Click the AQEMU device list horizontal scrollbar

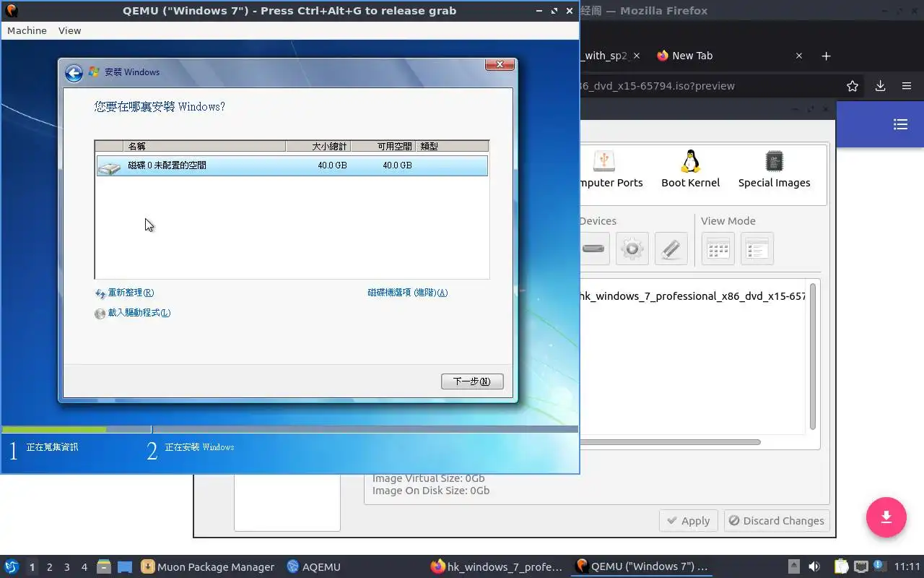point(670,442)
